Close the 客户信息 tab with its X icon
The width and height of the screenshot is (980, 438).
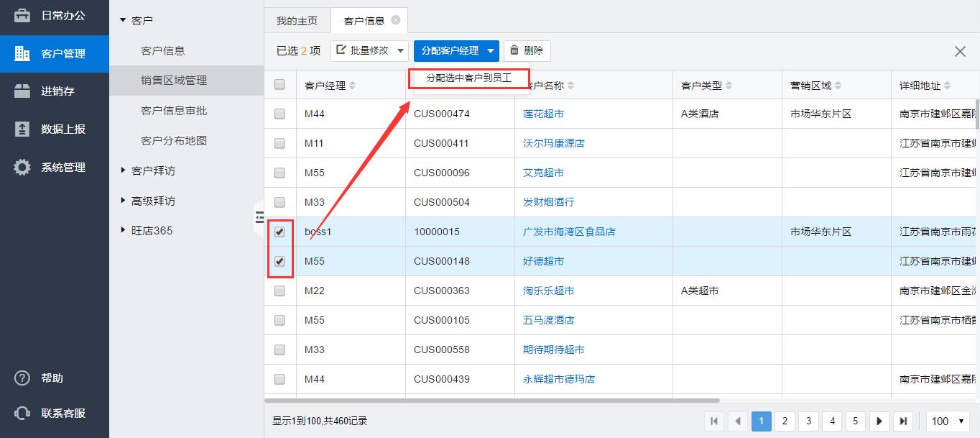(396, 20)
